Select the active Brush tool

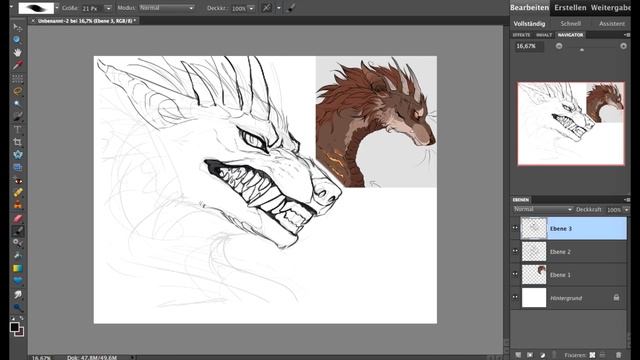pyautogui.click(x=17, y=231)
